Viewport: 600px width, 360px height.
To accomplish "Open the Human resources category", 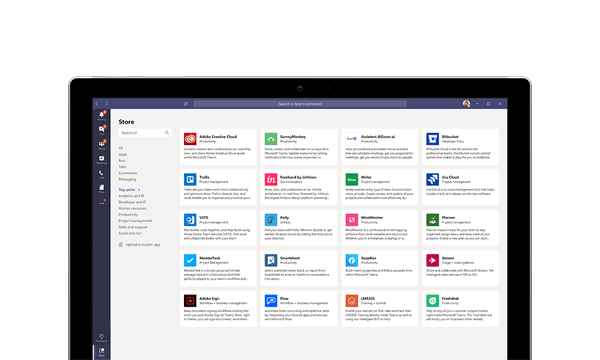I will click(132, 209).
